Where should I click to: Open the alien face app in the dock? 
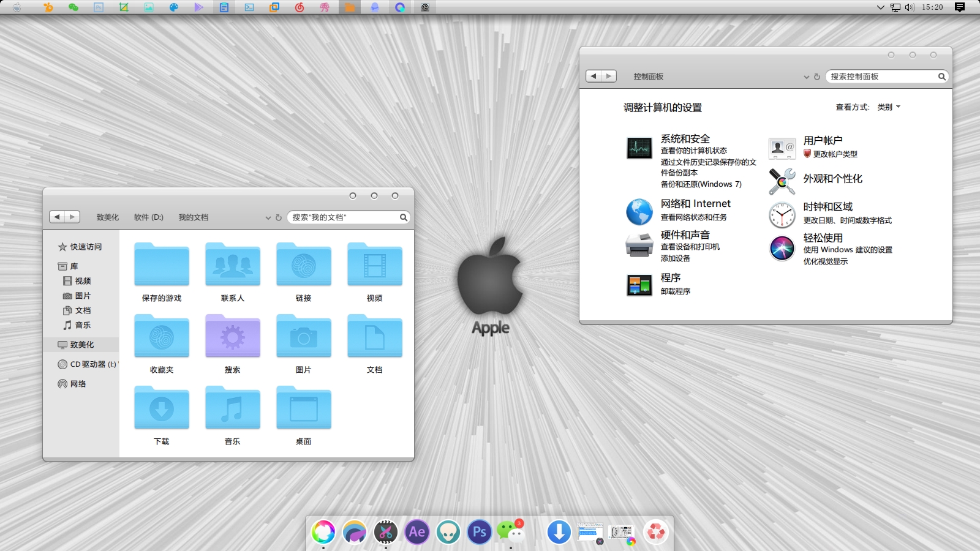click(448, 532)
